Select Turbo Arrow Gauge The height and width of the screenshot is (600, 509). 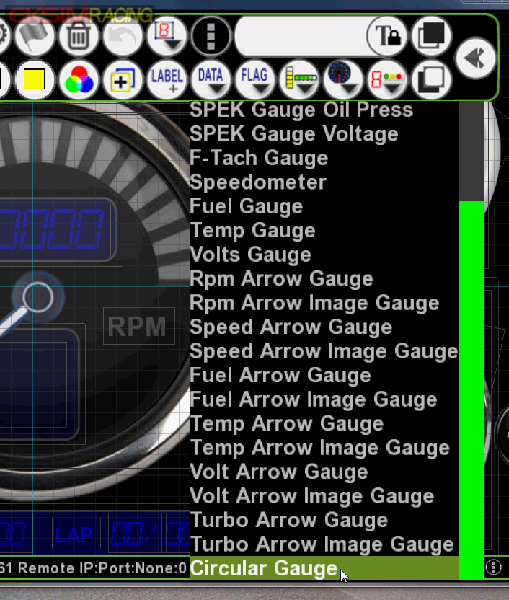[x=324, y=520]
